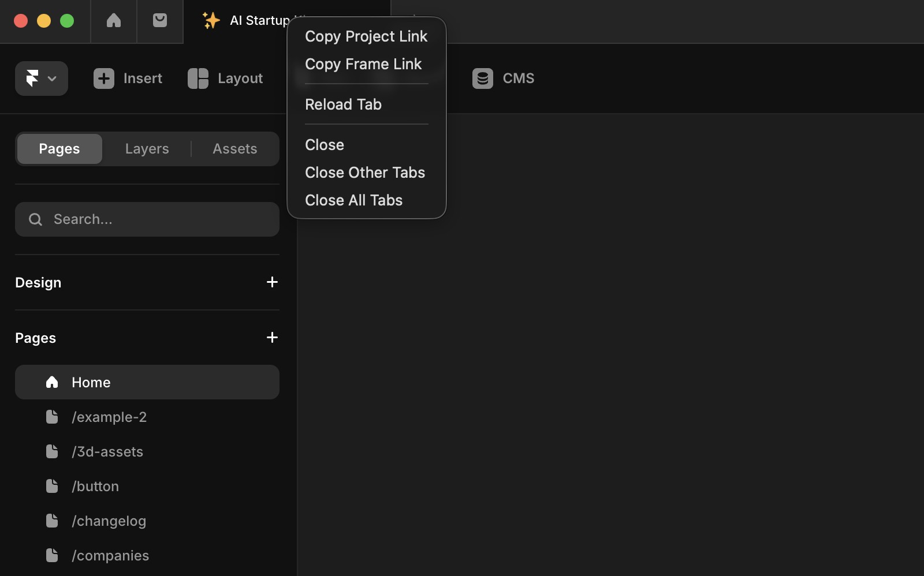The image size is (924, 576).
Task: Open the /3d-assets page
Action: click(147, 451)
